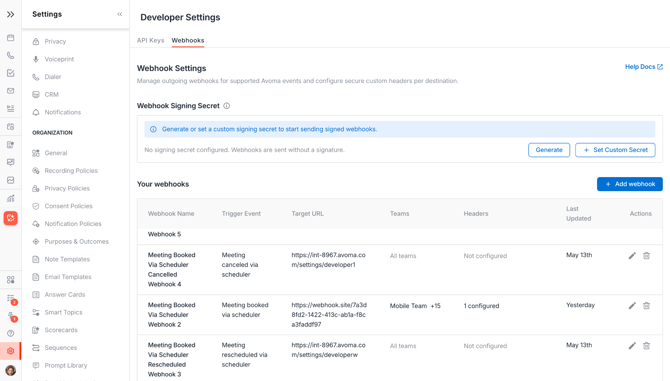Click the webhook.site target URL text

coord(329,315)
